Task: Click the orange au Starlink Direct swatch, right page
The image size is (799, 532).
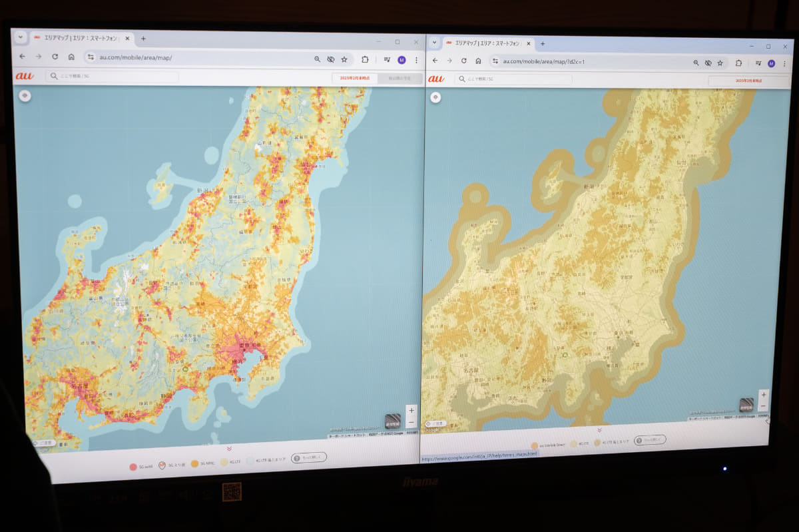Action: point(534,445)
